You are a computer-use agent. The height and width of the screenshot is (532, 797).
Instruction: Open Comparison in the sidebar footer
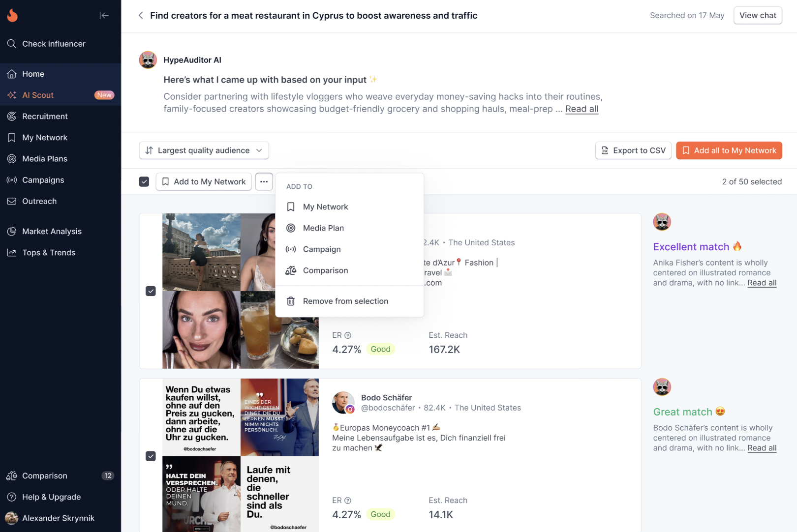(x=45, y=475)
